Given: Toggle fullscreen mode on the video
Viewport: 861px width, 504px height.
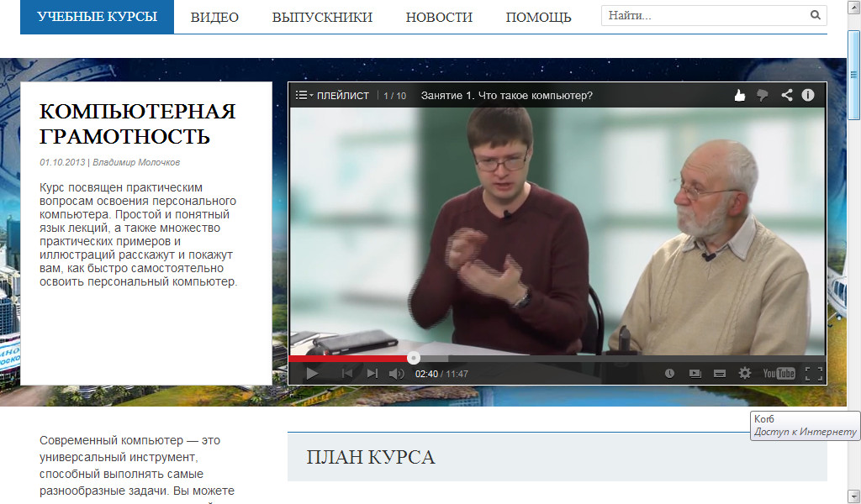Looking at the screenshot, I should (815, 372).
